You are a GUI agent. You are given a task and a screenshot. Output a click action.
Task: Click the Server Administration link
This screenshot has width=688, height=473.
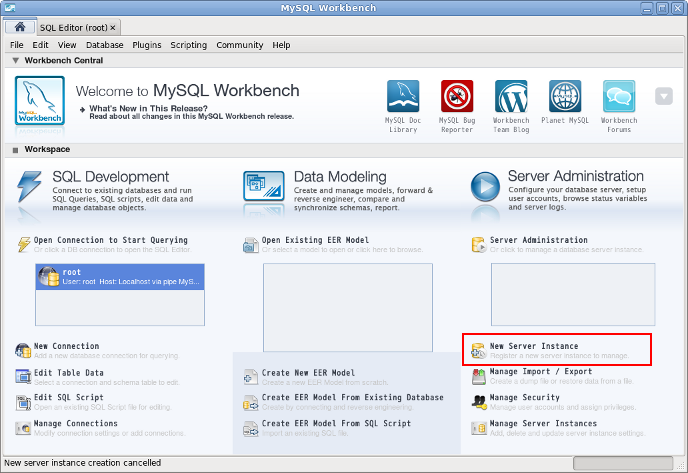[538, 240]
